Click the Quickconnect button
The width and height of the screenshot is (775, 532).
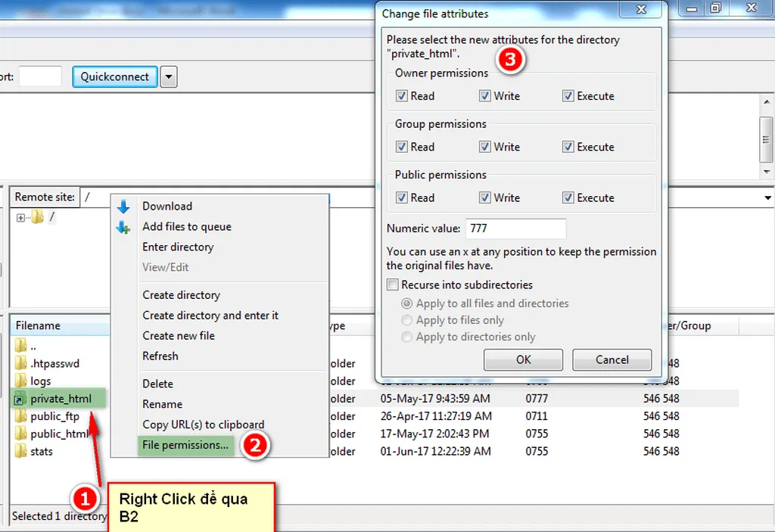(x=115, y=76)
